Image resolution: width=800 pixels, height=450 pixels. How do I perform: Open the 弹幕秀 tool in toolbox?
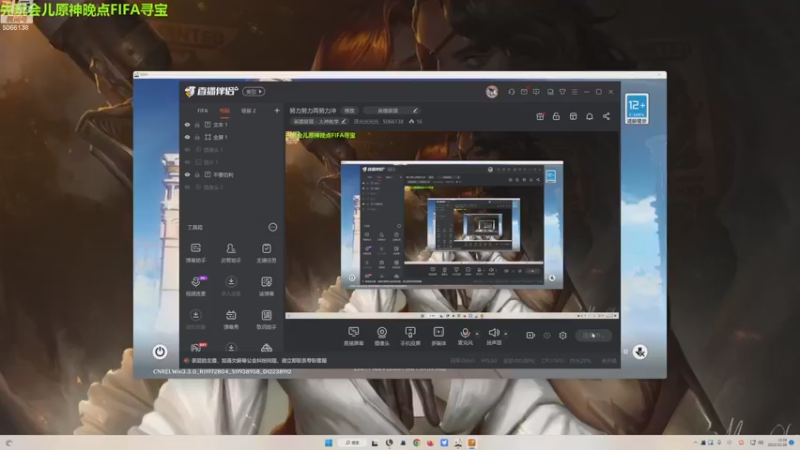pyautogui.click(x=231, y=319)
